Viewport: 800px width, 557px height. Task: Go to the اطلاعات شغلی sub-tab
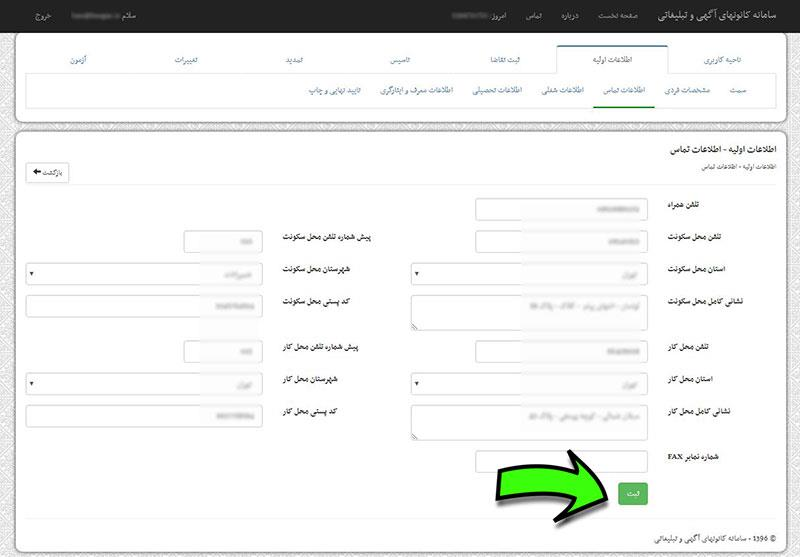pyautogui.click(x=563, y=90)
